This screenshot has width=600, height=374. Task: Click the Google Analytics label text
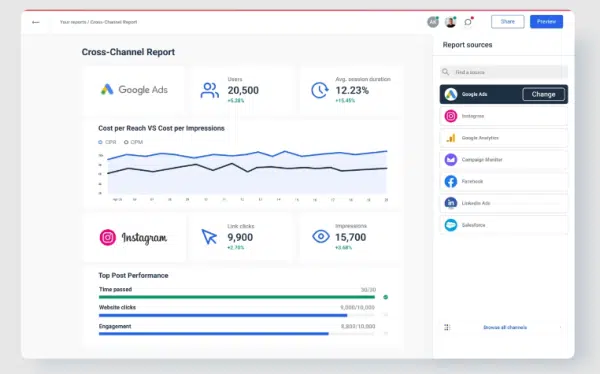(480, 138)
